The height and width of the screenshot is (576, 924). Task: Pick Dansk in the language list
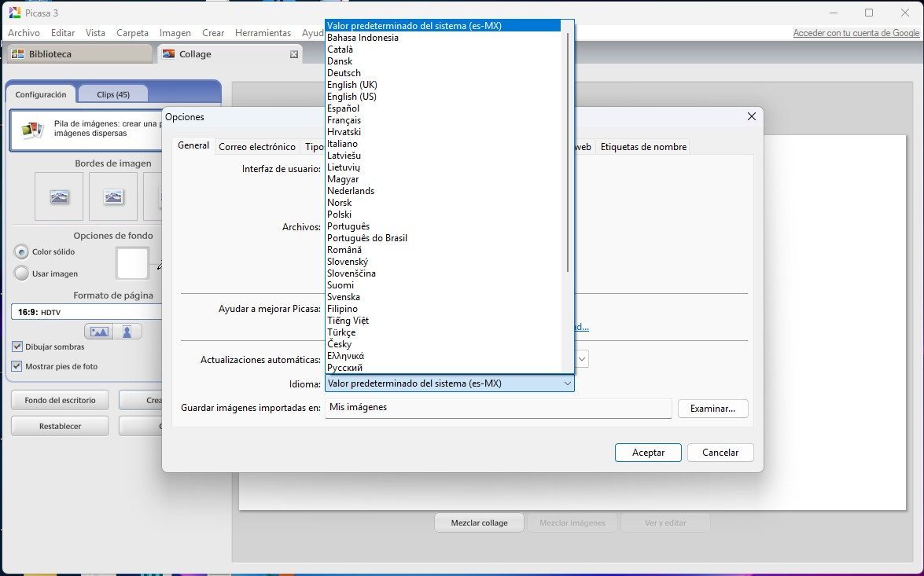[444, 61]
